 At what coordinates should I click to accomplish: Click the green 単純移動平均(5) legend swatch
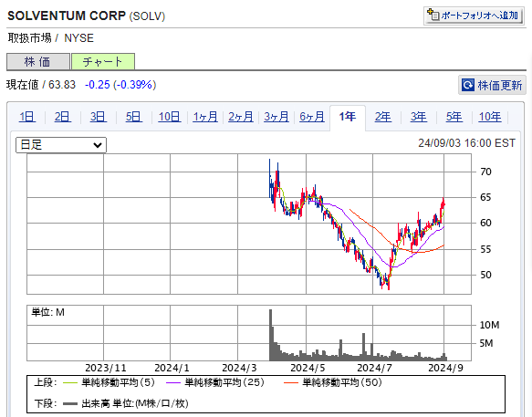click(x=70, y=383)
